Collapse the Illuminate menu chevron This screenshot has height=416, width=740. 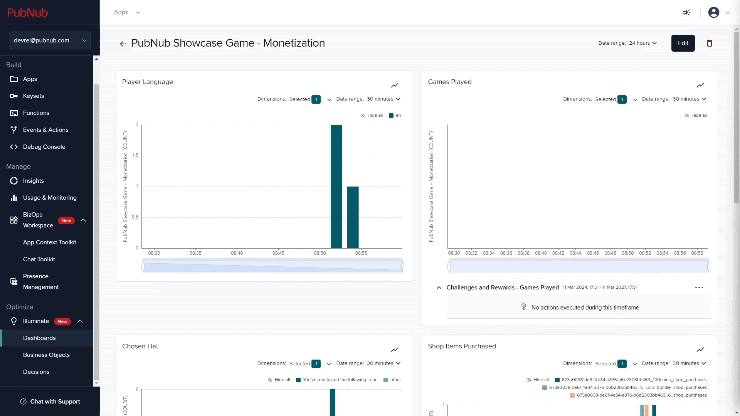point(80,322)
